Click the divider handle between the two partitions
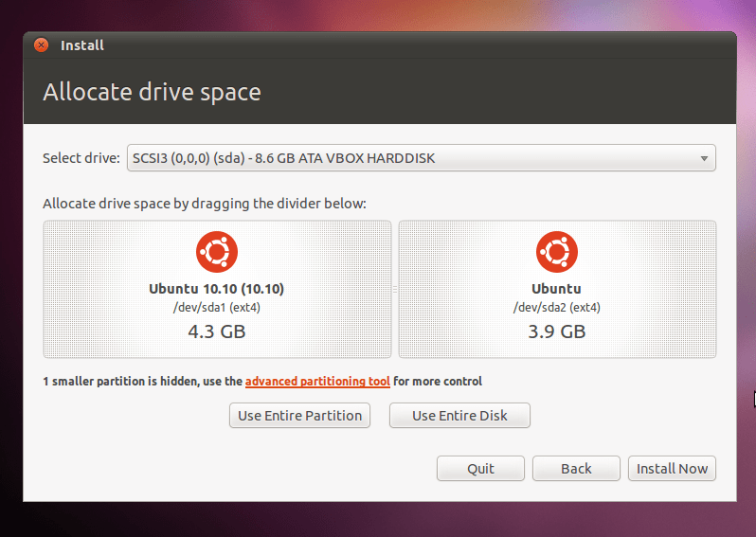The width and height of the screenshot is (756, 537). (x=395, y=289)
